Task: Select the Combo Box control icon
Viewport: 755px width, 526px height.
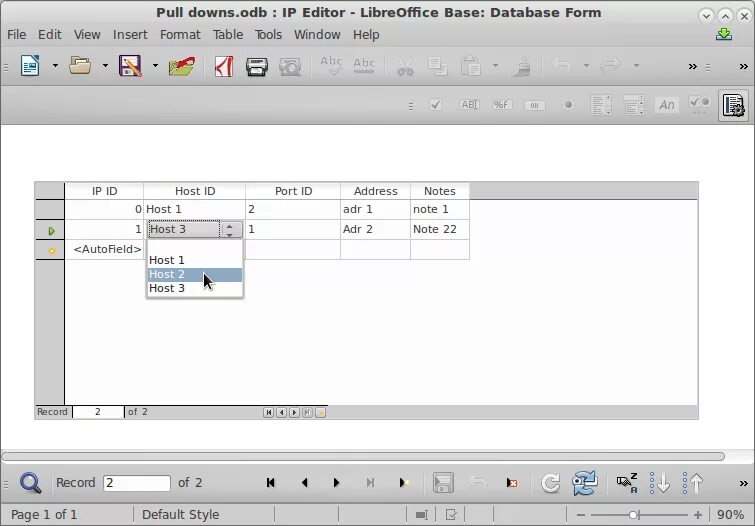Action: [634, 105]
